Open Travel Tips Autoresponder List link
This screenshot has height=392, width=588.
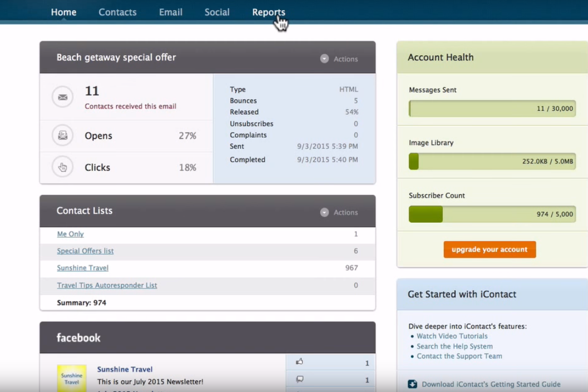pos(107,285)
